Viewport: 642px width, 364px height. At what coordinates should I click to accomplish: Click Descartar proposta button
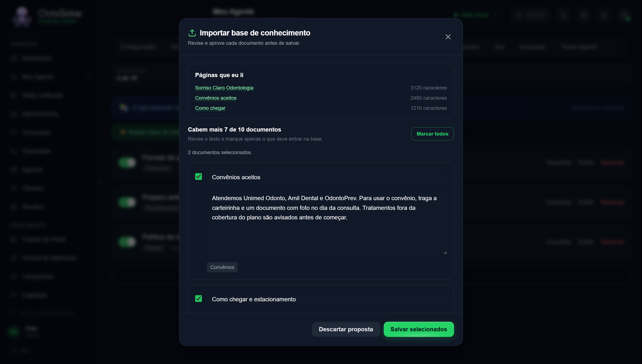346,329
